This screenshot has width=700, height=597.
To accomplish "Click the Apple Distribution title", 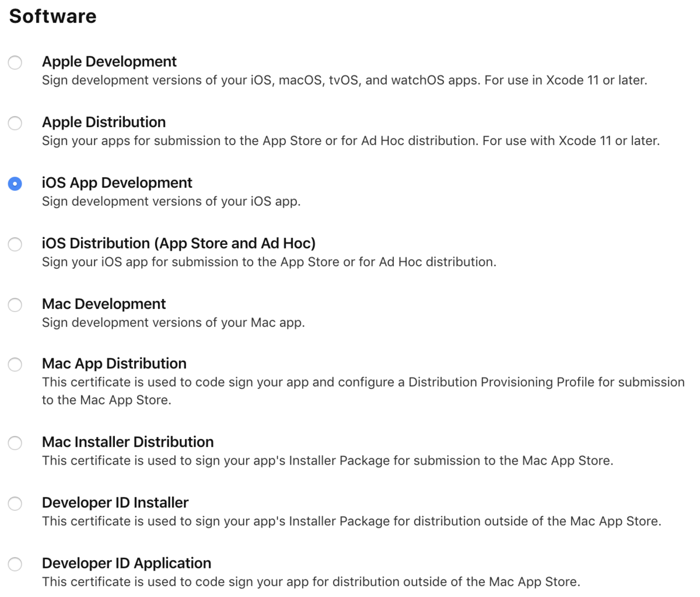I will 104,122.
